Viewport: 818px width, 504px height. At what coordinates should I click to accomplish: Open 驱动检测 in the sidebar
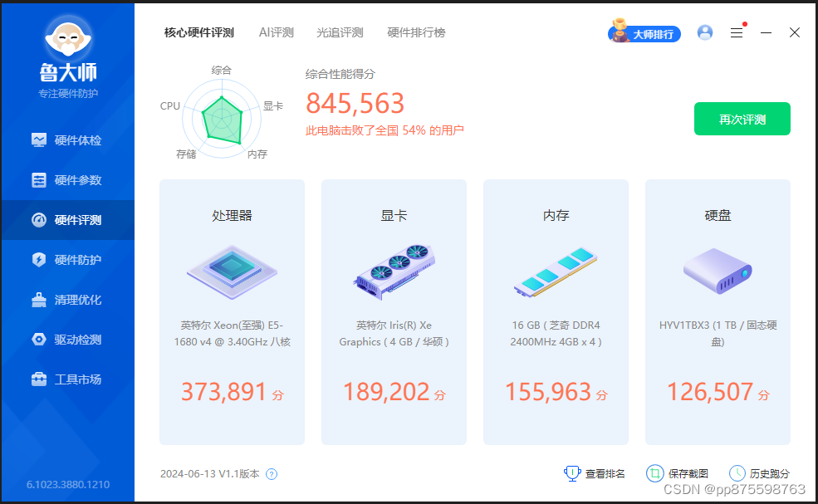[x=66, y=339]
